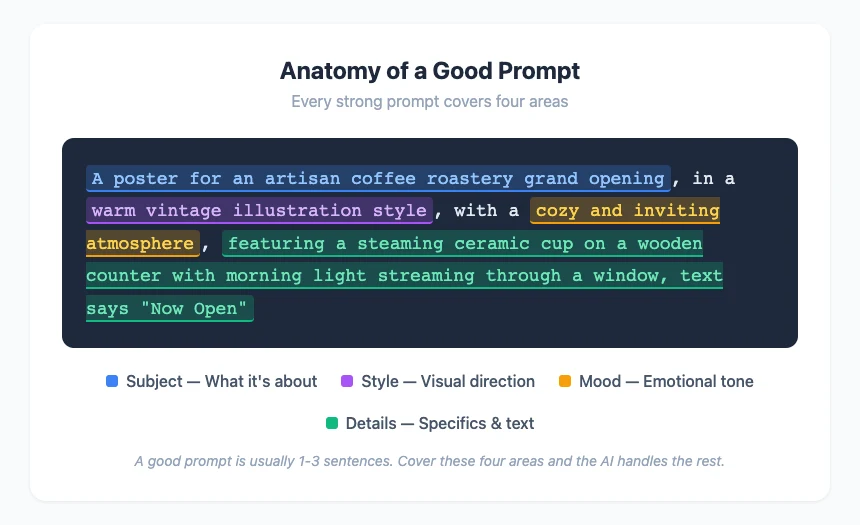Click the orange-highlighted word "atmosphere"
The width and height of the screenshot is (860, 525).
(140, 243)
